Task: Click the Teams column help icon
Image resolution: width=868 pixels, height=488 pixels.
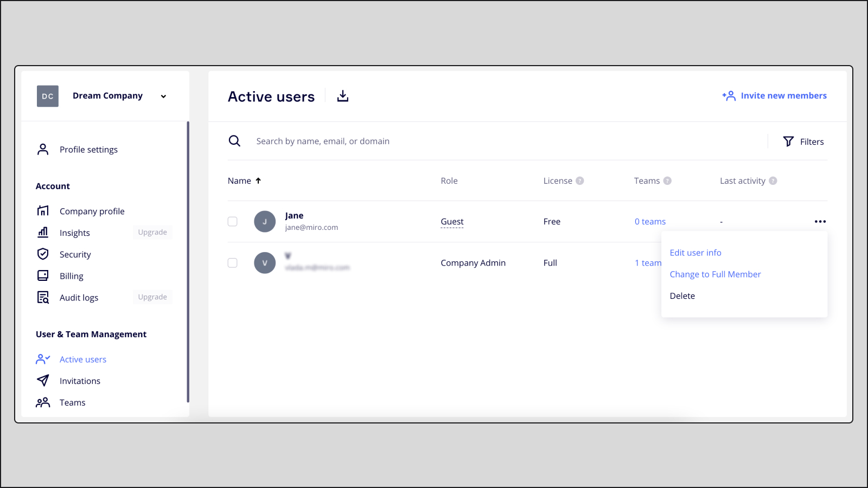Action: (667, 181)
